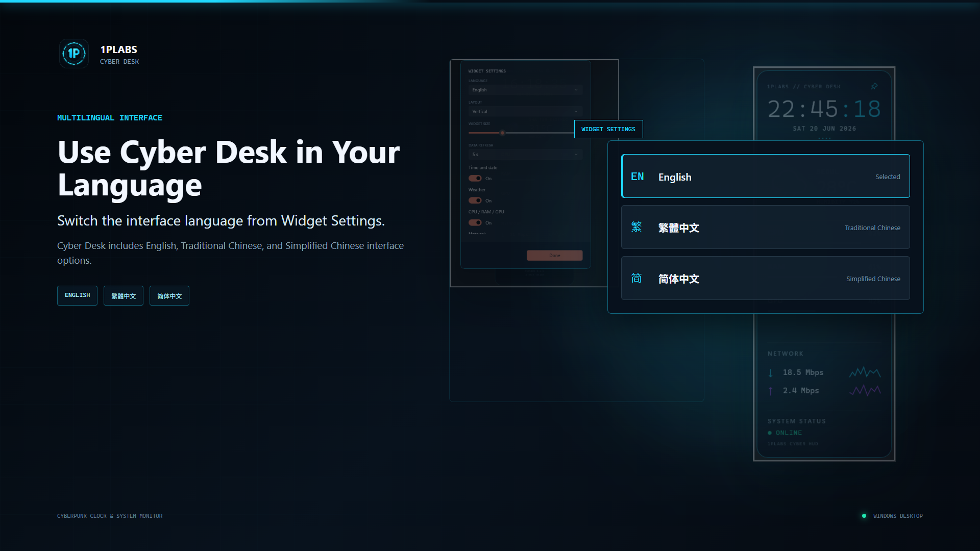
Task: Click the download arrow beside 18.5 Mbps
Action: [771, 373]
